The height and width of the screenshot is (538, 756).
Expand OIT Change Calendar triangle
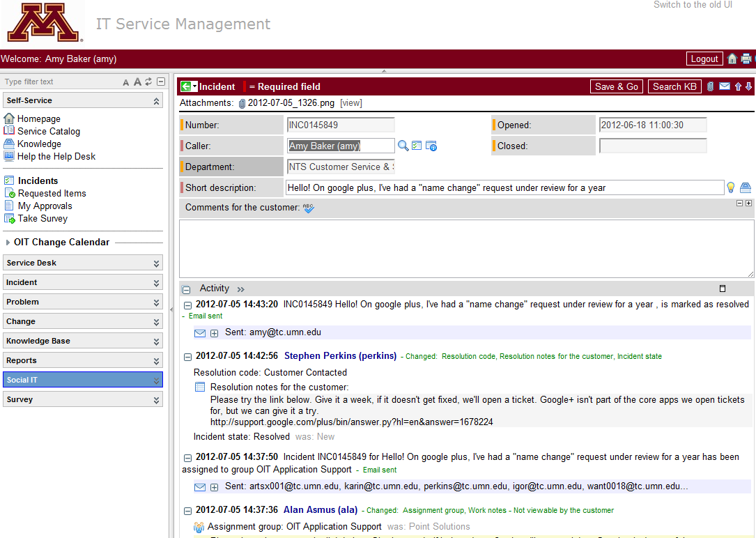pyautogui.click(x=8, y=243)
